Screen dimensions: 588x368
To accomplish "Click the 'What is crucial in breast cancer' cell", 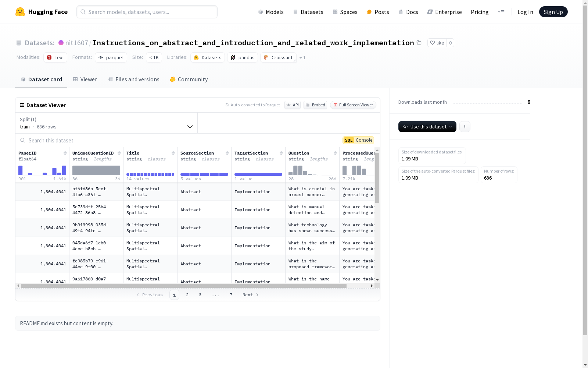I will coord(312,192).
